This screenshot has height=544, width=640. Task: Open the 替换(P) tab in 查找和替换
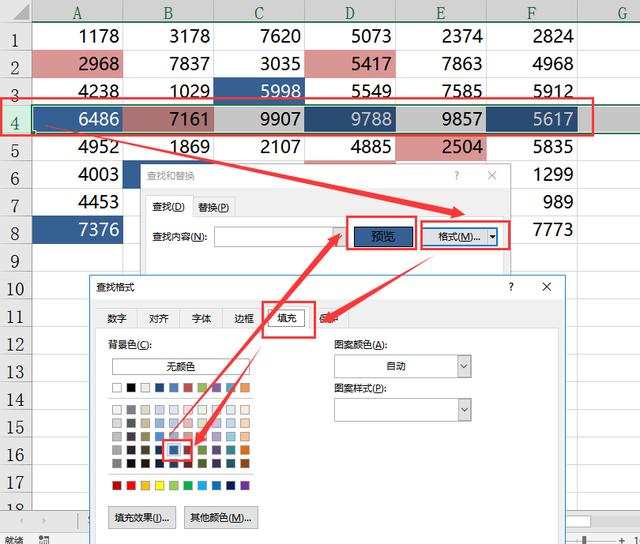click(x=213, y=207)
